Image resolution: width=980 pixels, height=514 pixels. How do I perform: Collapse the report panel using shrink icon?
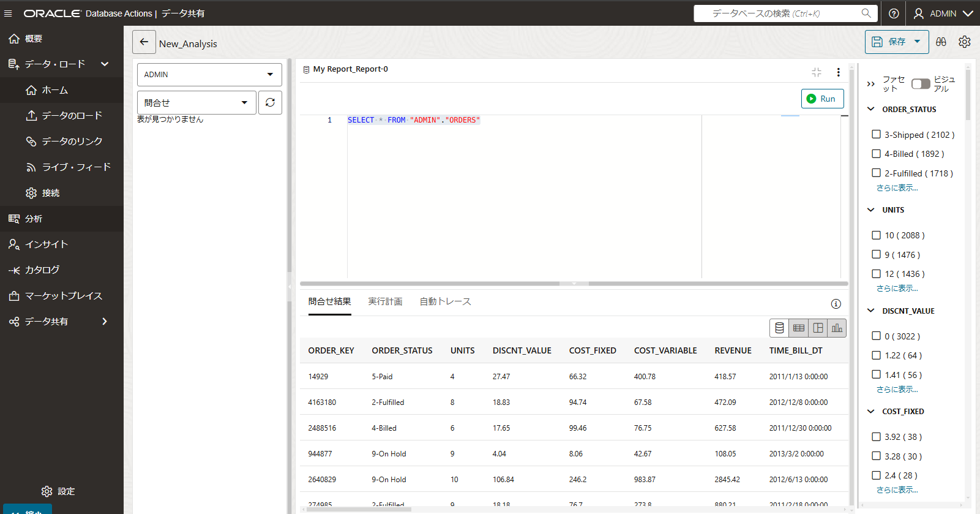817,72
